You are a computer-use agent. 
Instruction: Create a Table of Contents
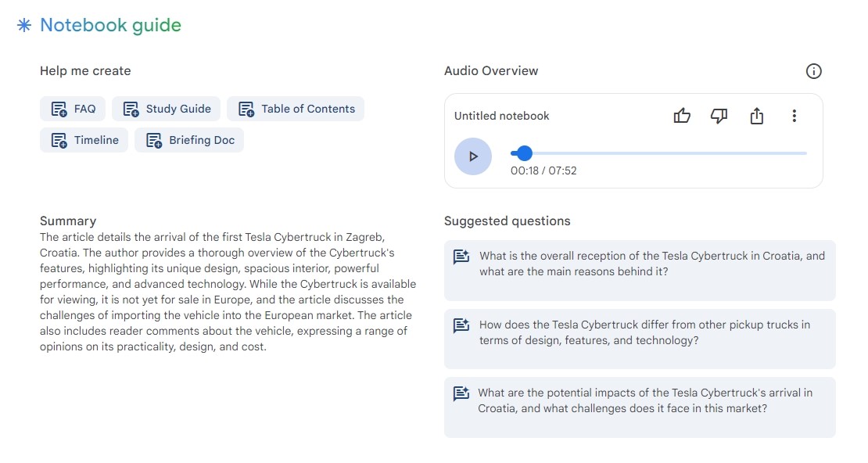[x=296, y=109]
